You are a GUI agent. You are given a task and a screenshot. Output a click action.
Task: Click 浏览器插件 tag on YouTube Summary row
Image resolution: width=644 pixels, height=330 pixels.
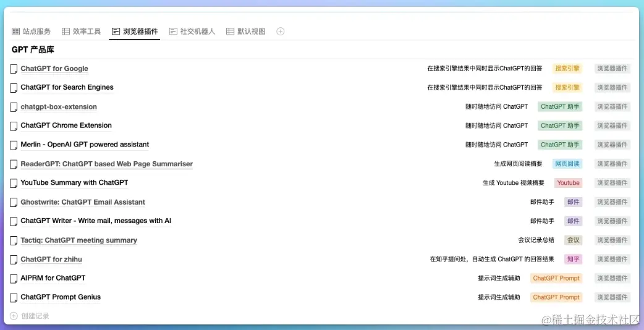pos(612,183)
